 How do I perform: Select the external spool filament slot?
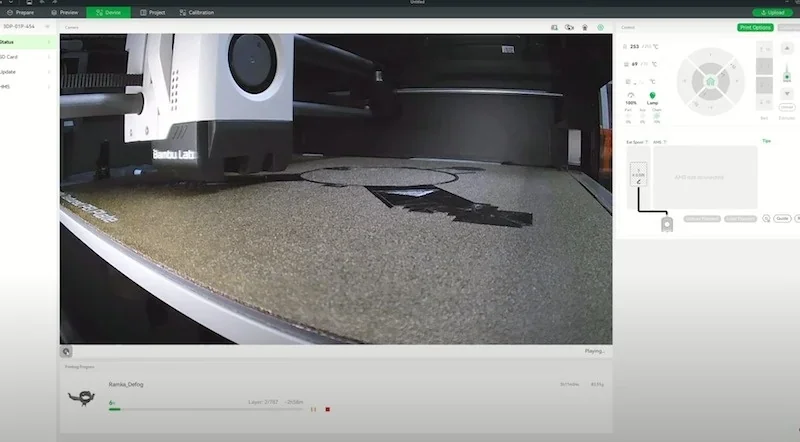pyautogui.click(x=638, y=174)
